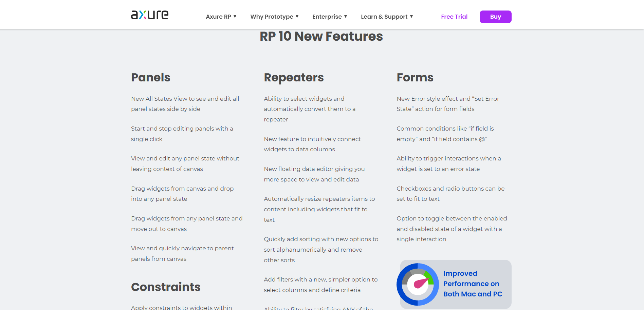Select "Add filters with a new, simpler option" text
Viewport: 644px width, 310px height.
(x=321, y=285)
